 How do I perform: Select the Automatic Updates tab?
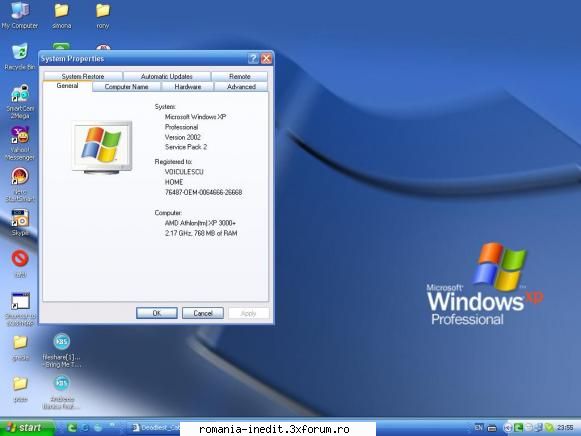click(167, 76)
